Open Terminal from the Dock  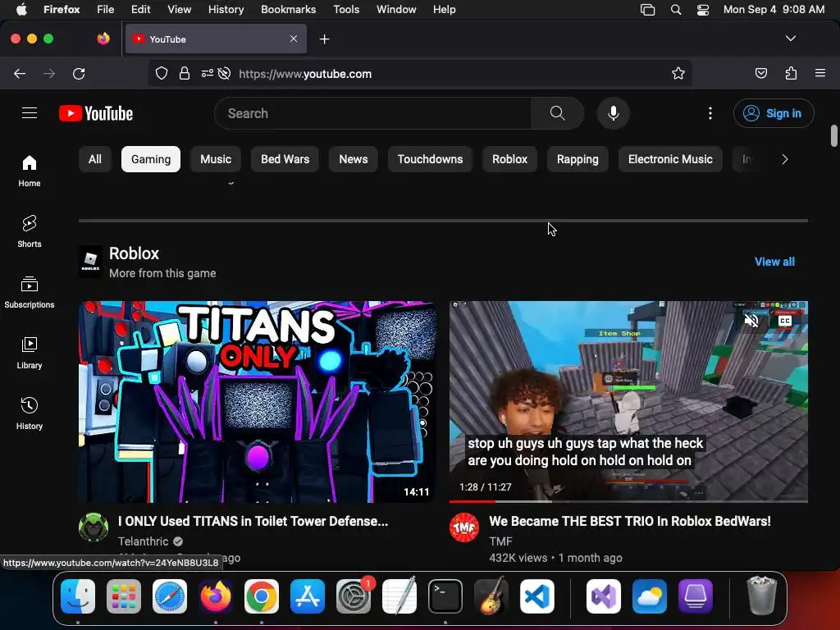coord(445,596)
